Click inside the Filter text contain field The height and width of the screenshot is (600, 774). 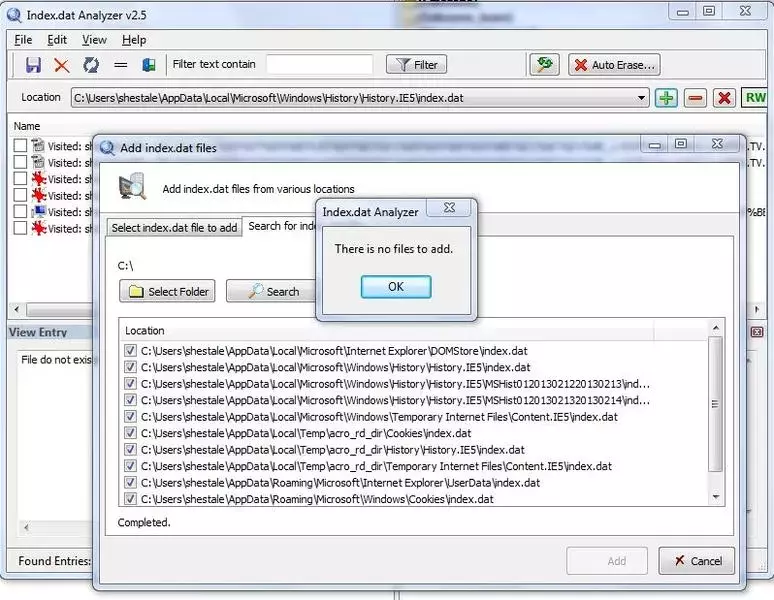tap(319, 65)
